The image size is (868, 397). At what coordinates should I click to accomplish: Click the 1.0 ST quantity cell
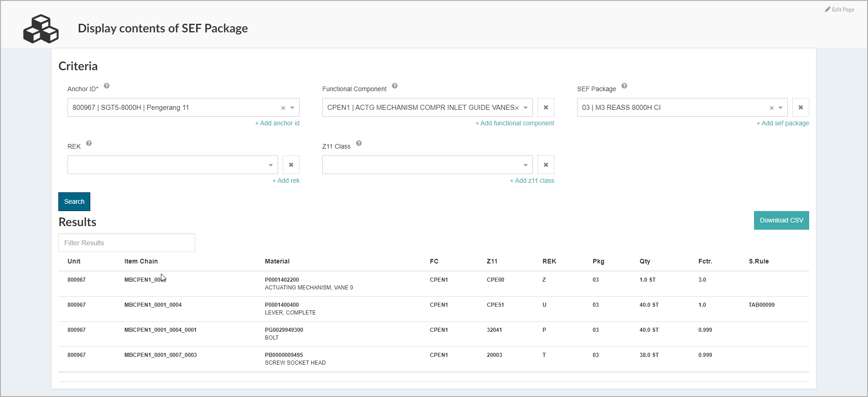647,280
